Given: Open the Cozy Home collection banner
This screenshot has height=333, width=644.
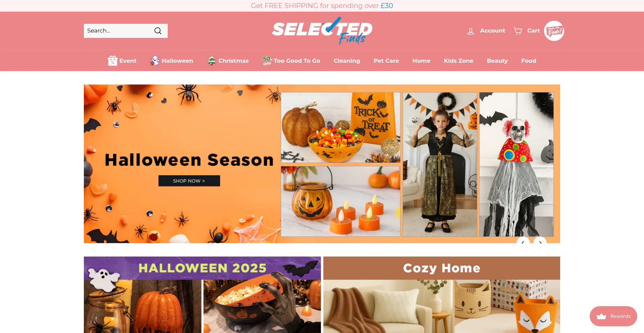Looking at the screenshot, I should click(442, 295).
